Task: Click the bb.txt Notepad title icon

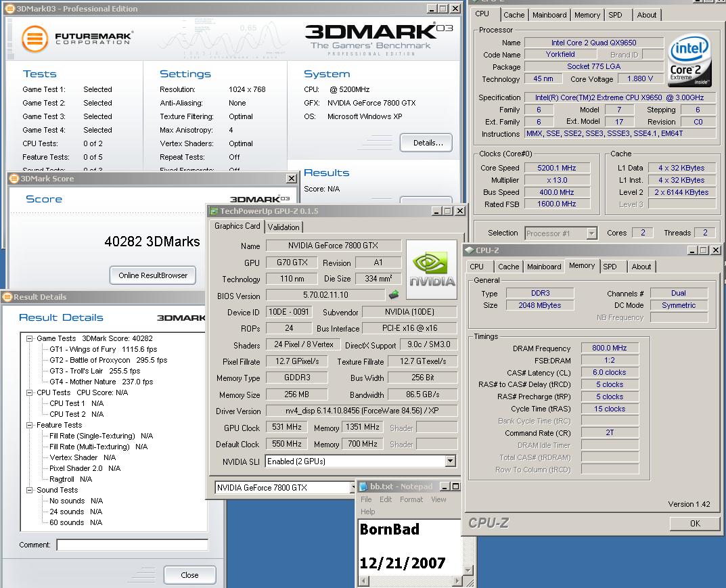Action: 363,487
